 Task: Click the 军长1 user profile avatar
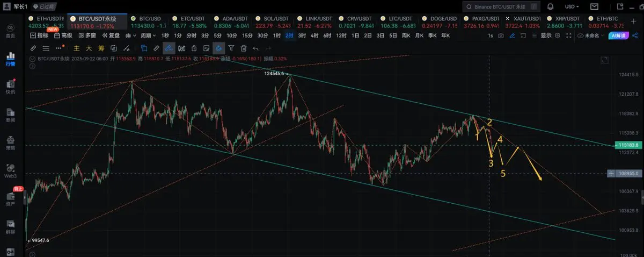point(8,7)
